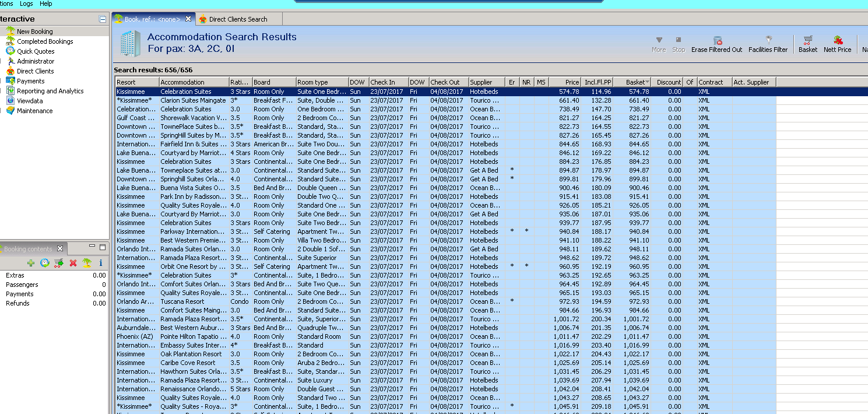Select Quick Quotes in the sidebar
The height and width of the screenshot is (414, 868).
(x=36, y=51)
